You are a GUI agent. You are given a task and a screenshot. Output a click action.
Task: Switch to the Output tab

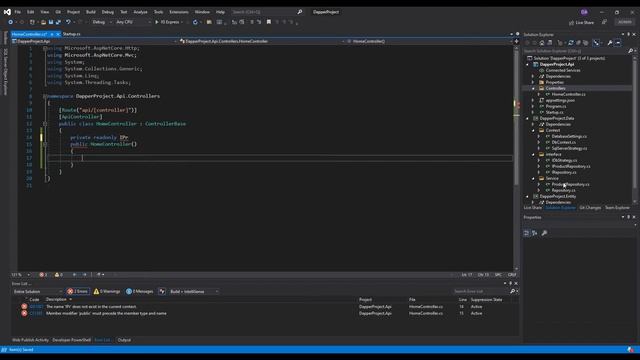pos(124,340)
